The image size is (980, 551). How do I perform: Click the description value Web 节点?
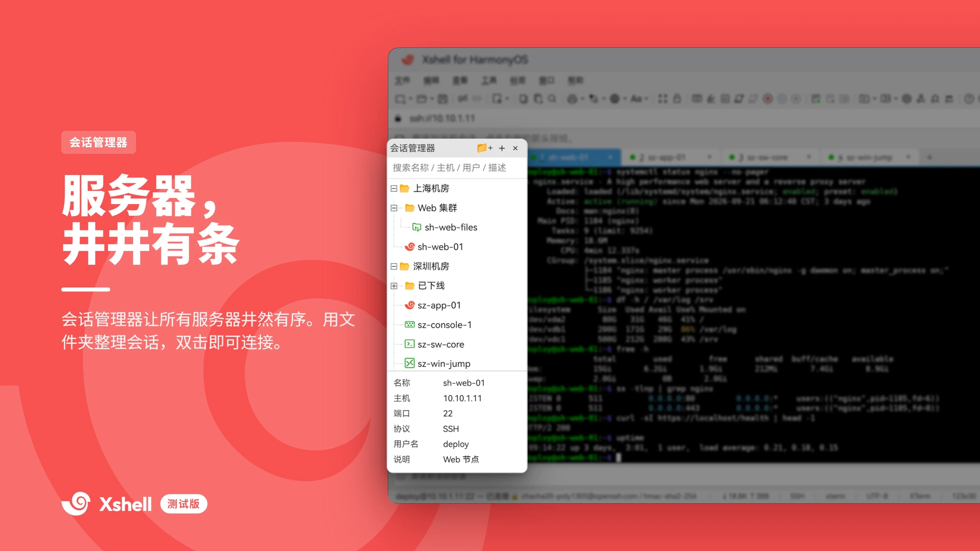pyautogui.click(x=460, y=459)
